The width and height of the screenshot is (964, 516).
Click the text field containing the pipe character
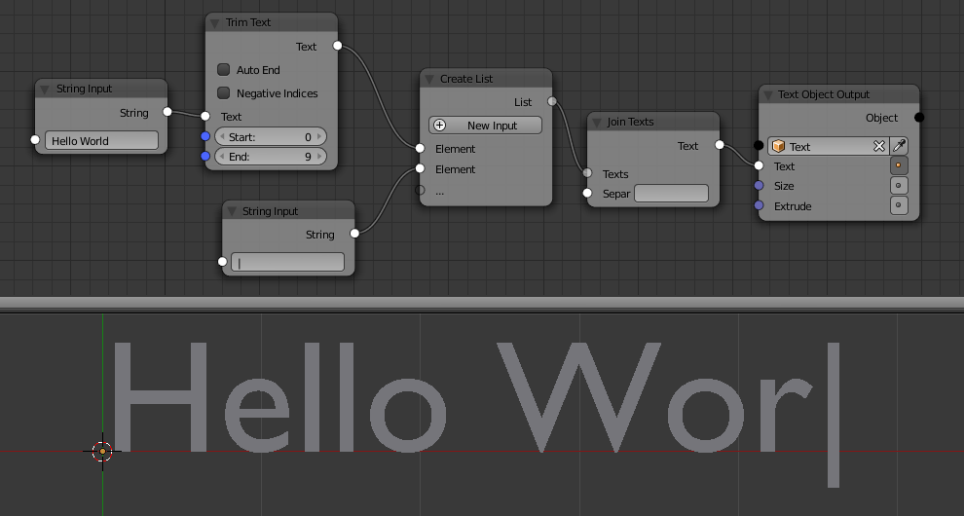[288, 262]
